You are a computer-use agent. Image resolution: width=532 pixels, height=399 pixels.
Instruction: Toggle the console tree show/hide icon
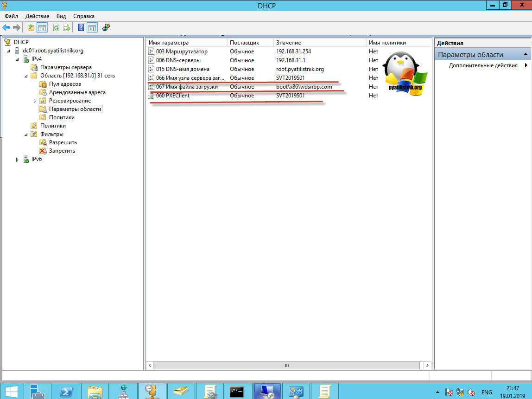click(x=42, y=28)
